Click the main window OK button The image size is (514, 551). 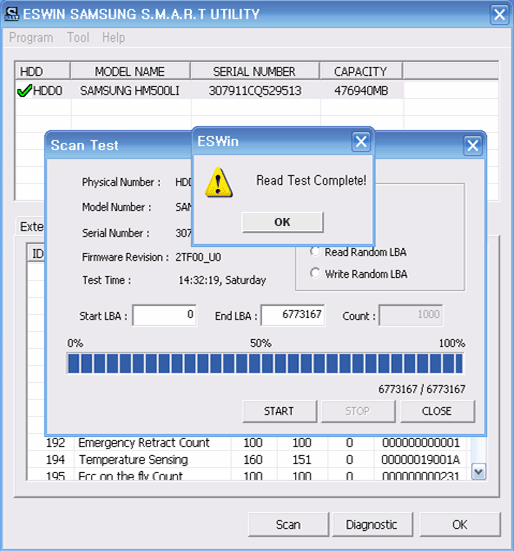[460, 524]
